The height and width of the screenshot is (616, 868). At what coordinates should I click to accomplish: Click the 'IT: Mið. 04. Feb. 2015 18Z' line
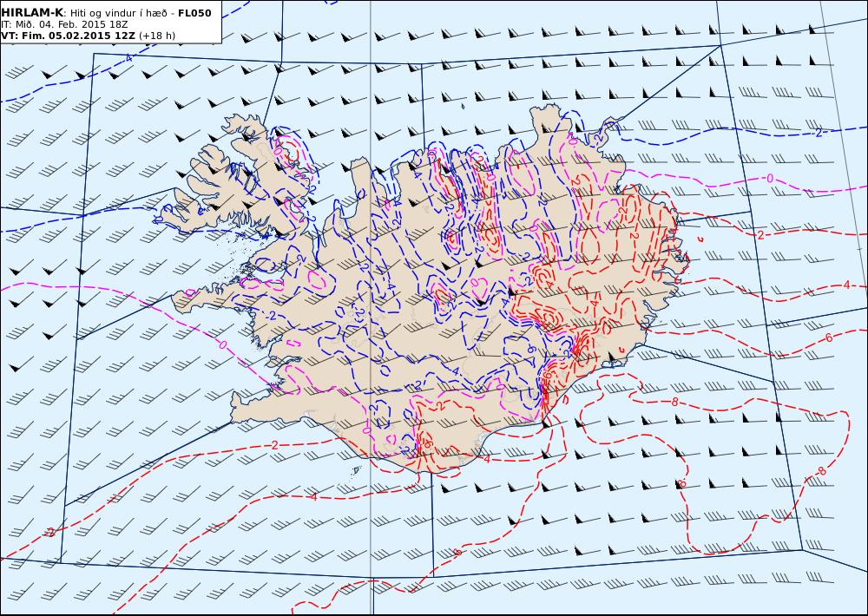(x=65, y=24)
